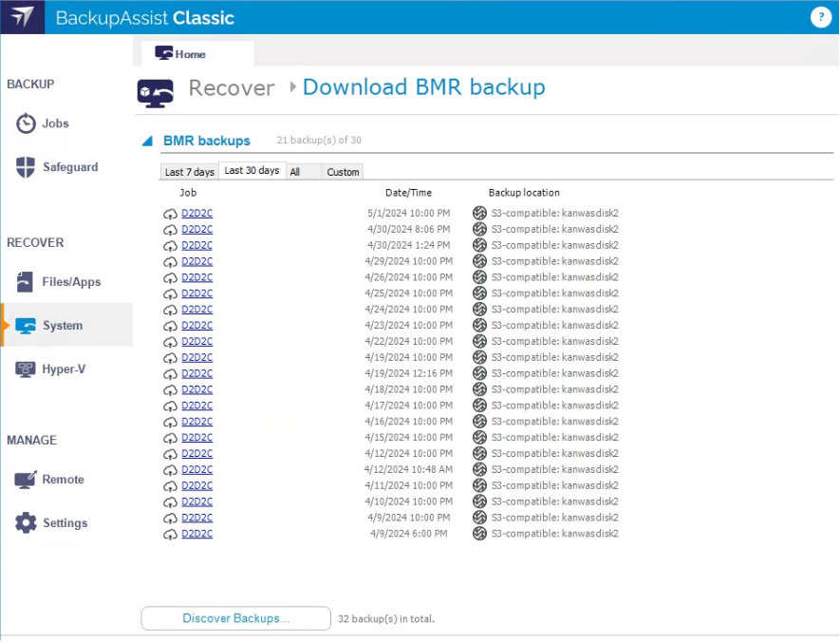
Task: Click cloud download icon for 4/30/2024 8:06 PM backup
Action: [170, 230]
